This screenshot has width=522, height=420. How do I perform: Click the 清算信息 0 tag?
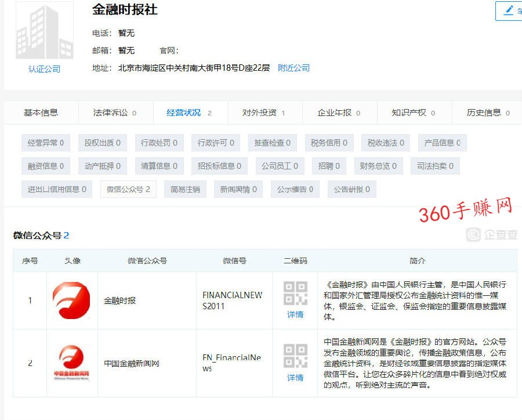[x=159, y=166]
